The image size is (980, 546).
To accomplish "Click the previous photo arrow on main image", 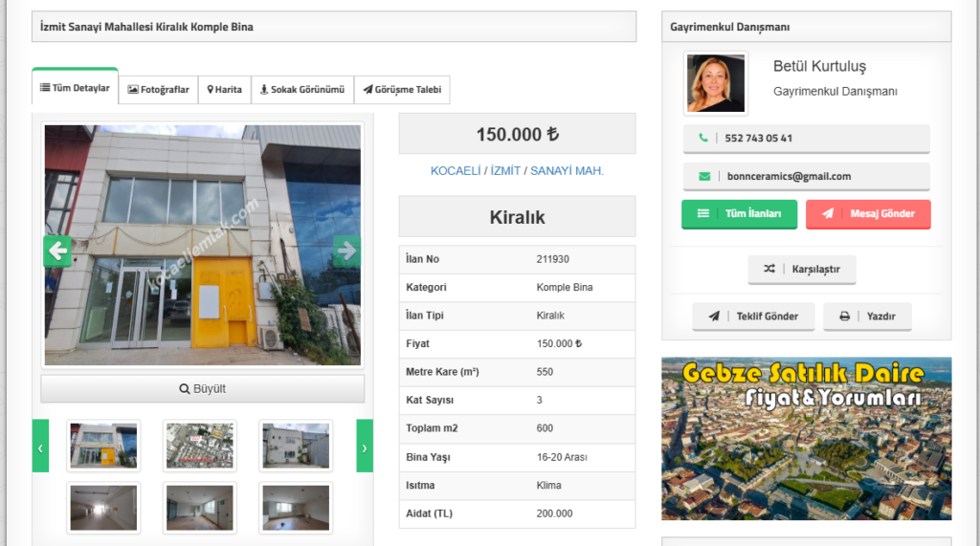I will (57, 251).
